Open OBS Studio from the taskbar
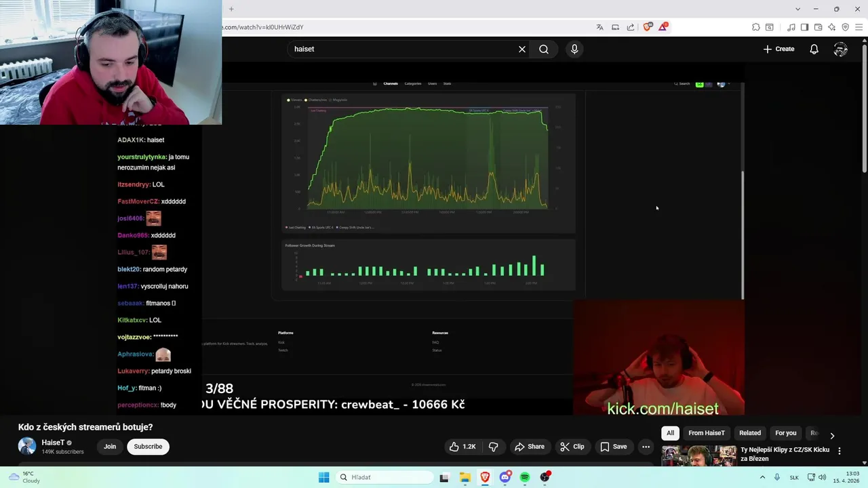868x488 pixels. point(545,477)
